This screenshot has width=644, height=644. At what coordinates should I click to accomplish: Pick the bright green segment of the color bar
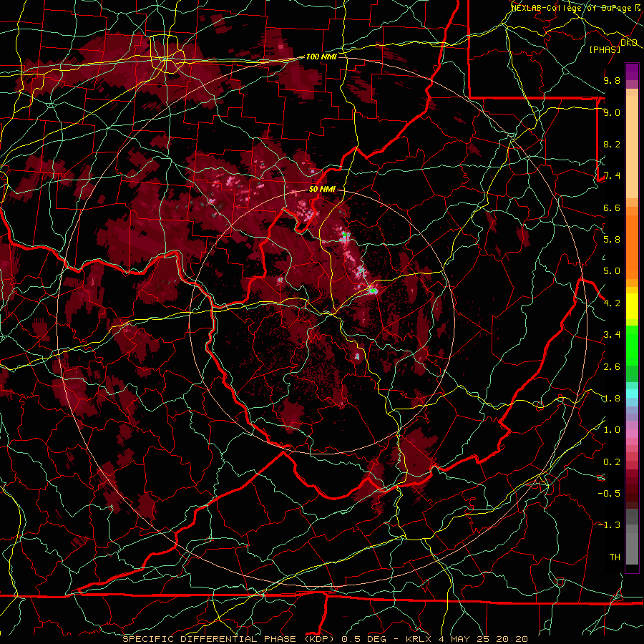pos(632,345)
